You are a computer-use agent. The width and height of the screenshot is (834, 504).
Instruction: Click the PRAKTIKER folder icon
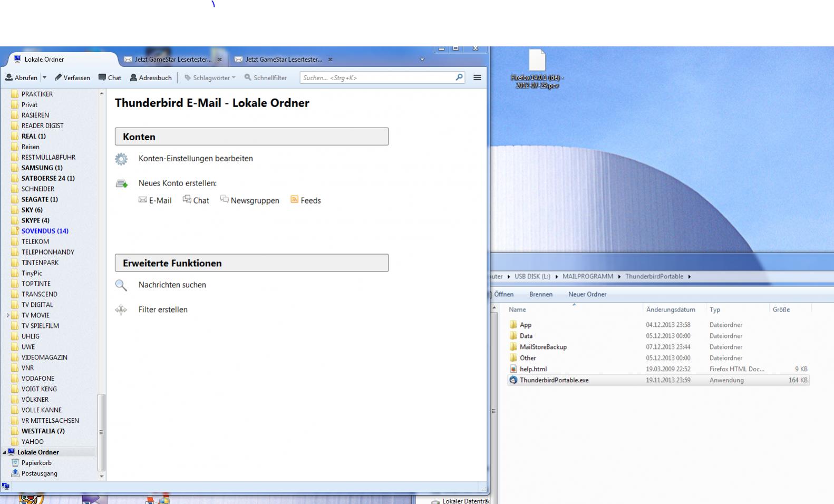(15, 94)
